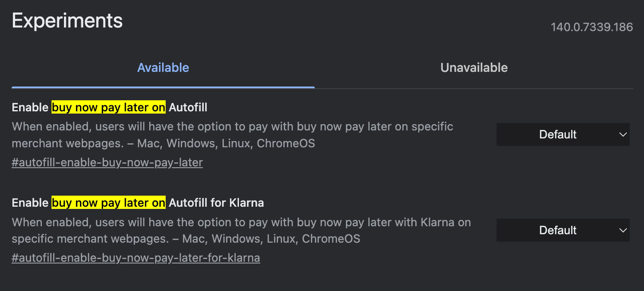The width and height of the screenshot is (644, 291).
Task: Click the Experiments page title
Action: tap(67, 20)
